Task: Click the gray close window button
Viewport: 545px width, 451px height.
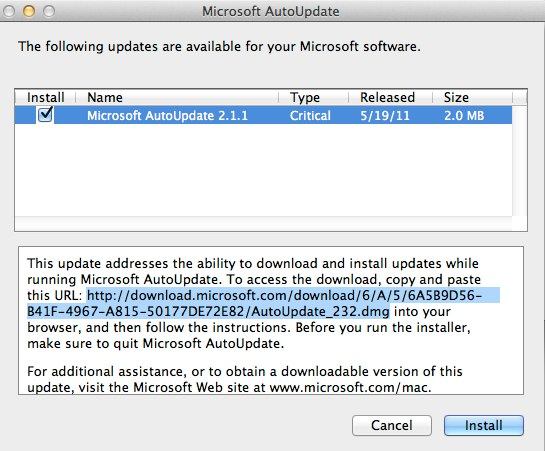Action: pyautogui.click(x=9, y=11)
